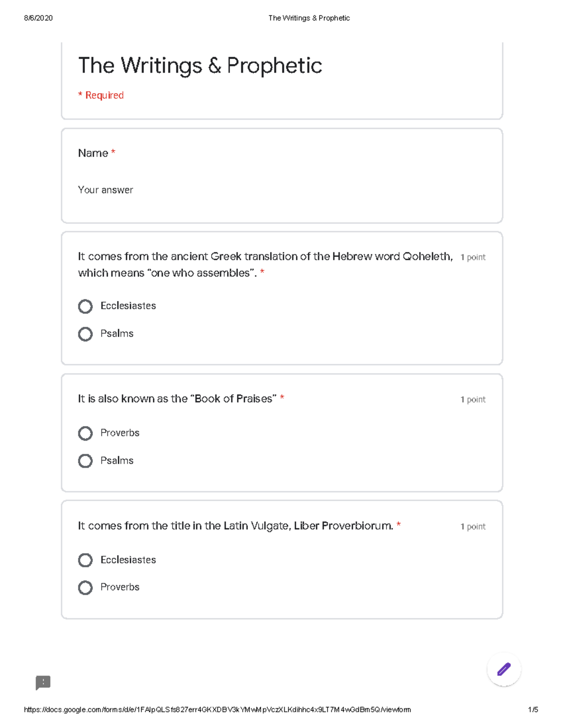Pick Ecclesiastes for Liber Proverbiorum question
This screenshot has width=563, height=728.
click(x=85, y=560)
